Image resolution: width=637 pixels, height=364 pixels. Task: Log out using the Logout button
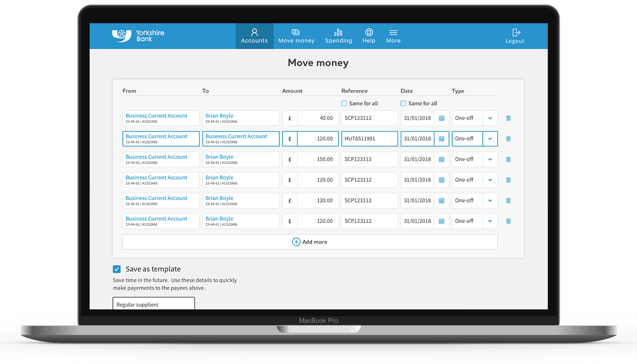pyautogui.click(x=515, y=36)
